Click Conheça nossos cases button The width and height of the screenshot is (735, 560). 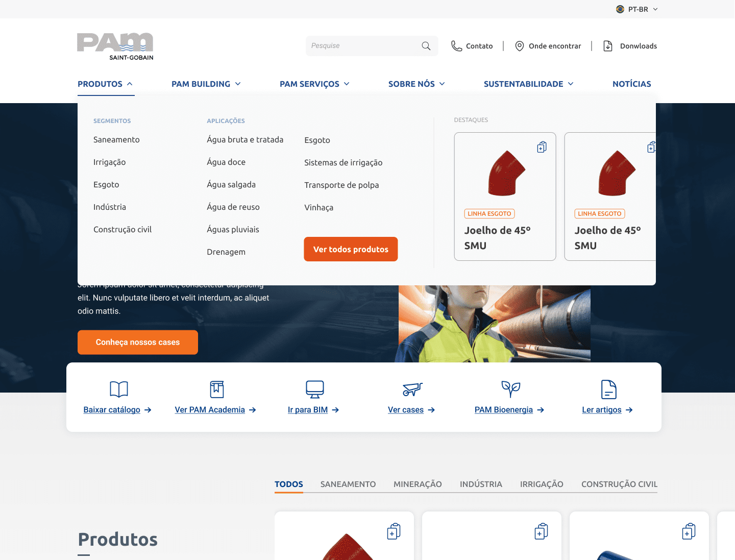138,342
